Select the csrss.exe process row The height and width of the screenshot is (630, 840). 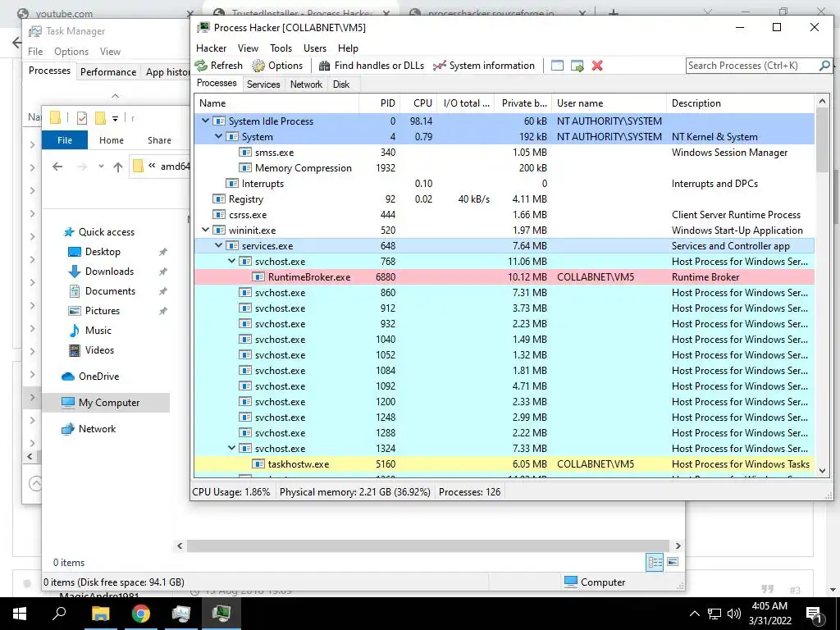[505, 214]
